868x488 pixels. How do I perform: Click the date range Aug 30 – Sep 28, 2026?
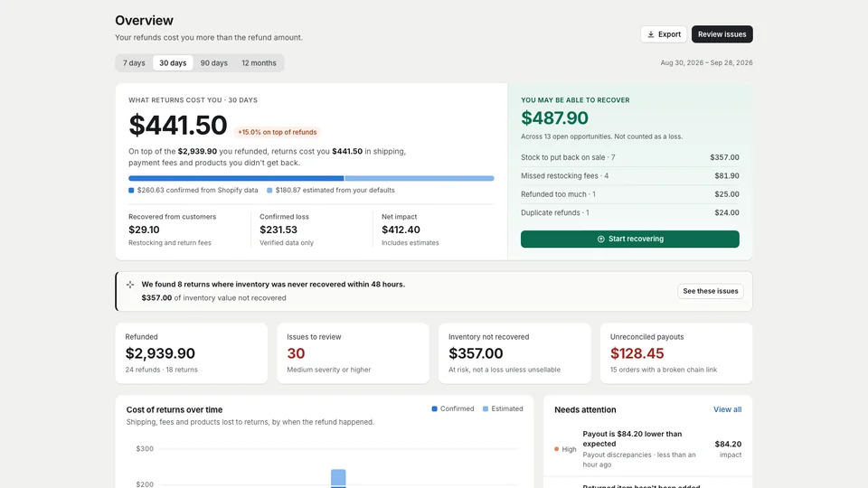coord(706,63)
